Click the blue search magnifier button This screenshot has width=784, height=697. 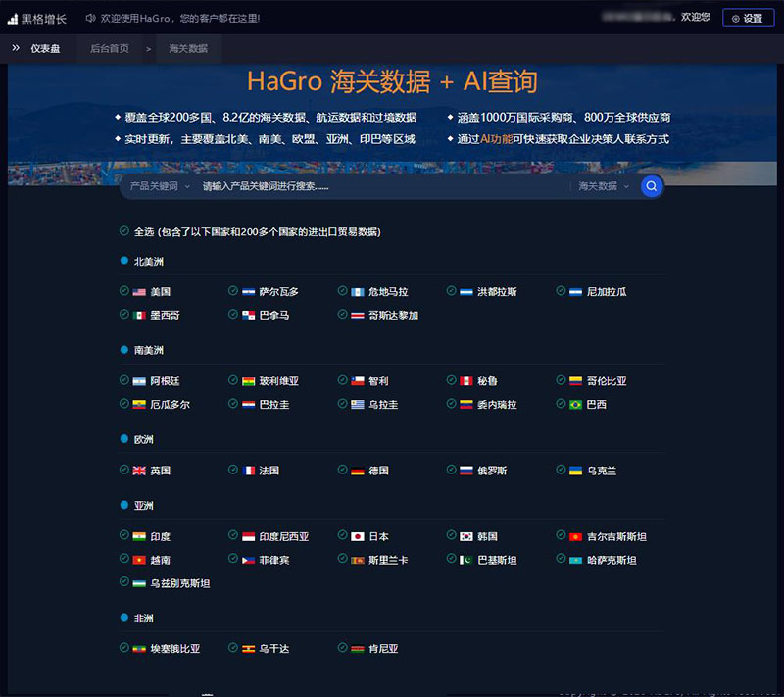(652, 186)
